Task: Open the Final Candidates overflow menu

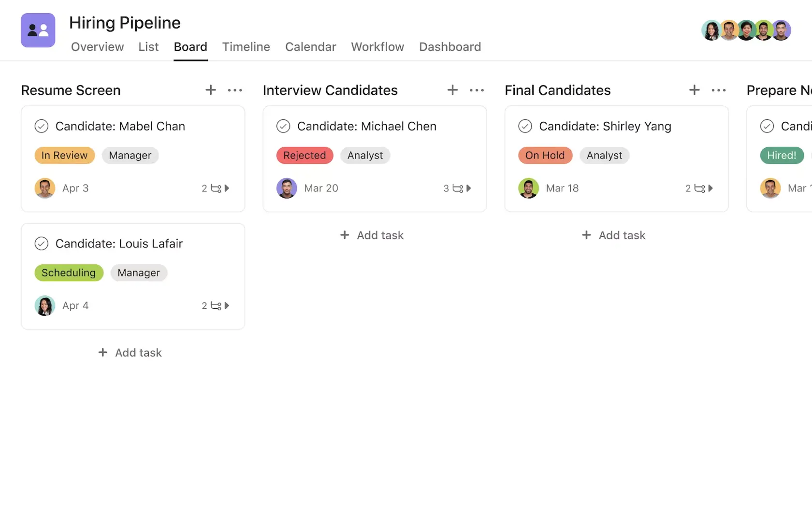Action: [x=719, y=90]
